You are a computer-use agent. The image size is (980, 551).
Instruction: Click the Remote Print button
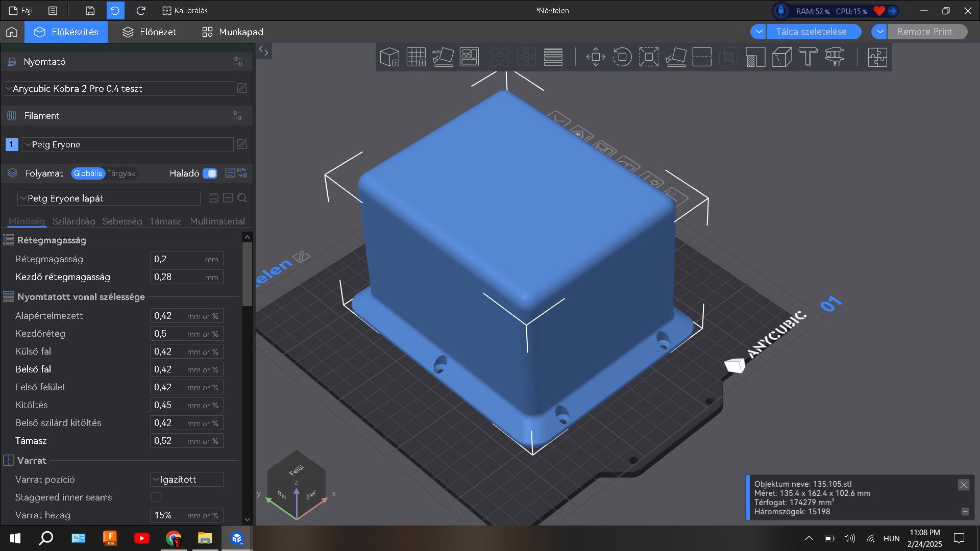(x=927, y=32)
